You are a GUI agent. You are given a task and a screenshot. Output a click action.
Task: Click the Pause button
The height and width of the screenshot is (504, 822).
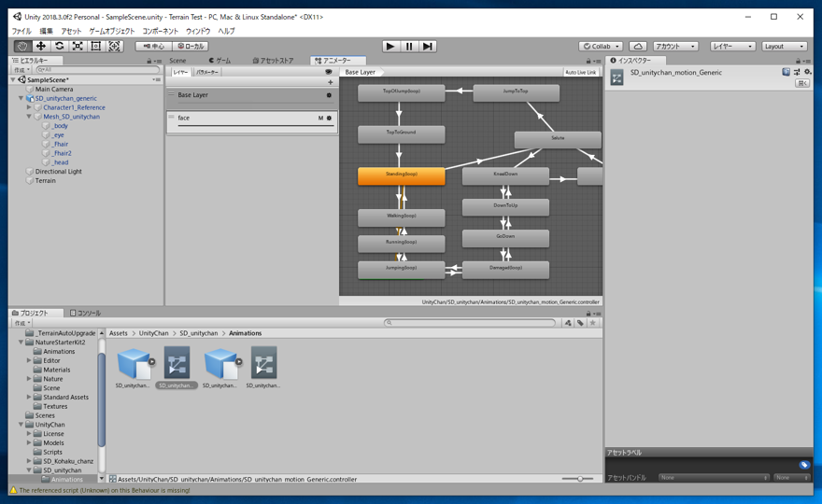409,46
